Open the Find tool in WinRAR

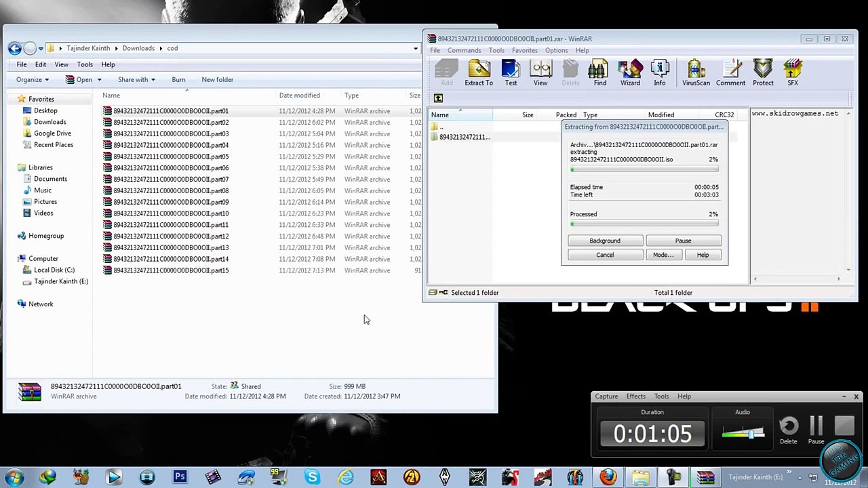(x=600, y=73)
